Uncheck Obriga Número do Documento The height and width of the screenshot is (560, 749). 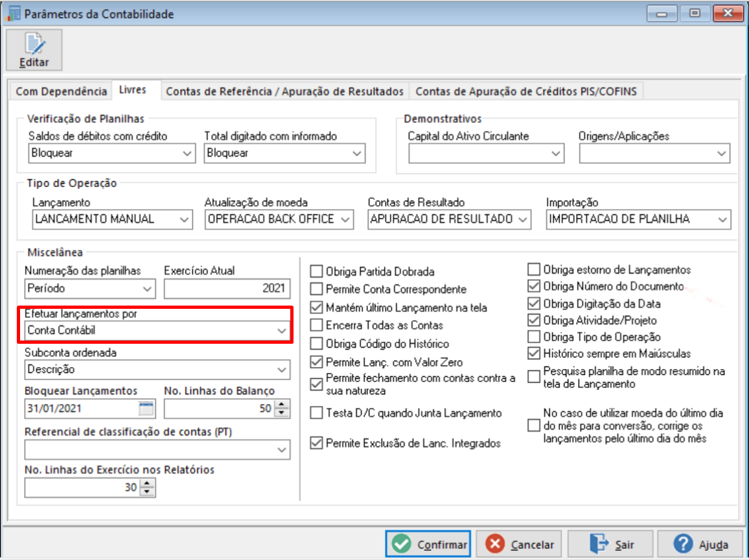pos(534,286)
